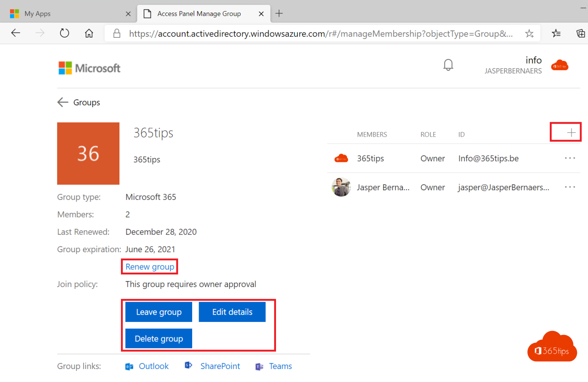Click the browser home icon
Screen dimensions: 588x382
89,33
